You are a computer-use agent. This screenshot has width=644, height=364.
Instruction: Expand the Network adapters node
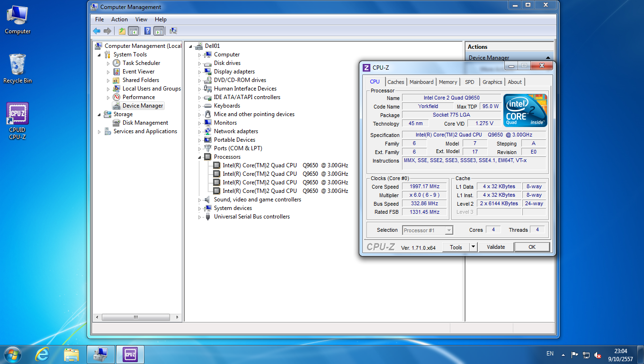199,131
